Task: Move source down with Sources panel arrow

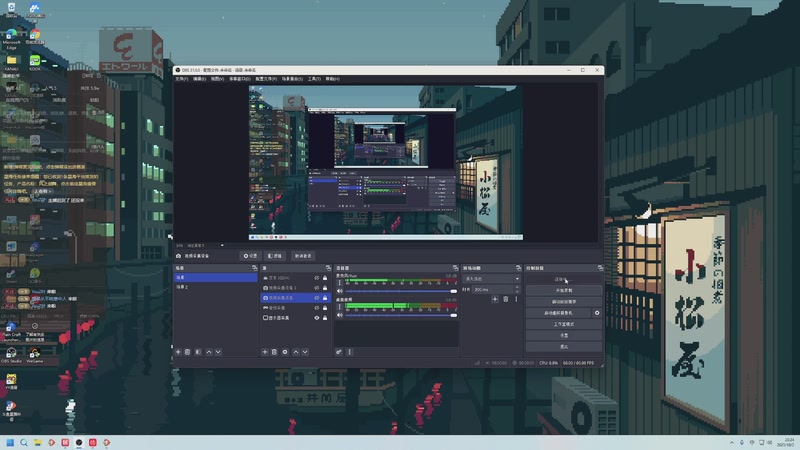Action: [x=305, y=352]
